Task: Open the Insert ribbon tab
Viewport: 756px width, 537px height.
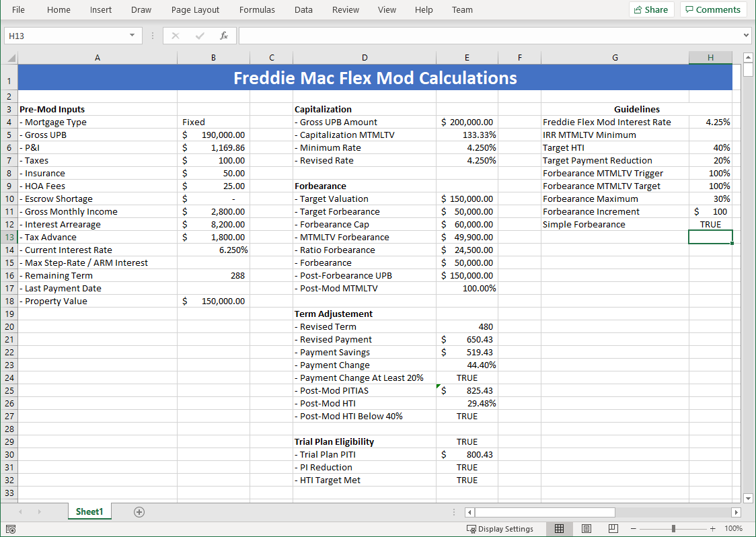Action: [101, 9]
